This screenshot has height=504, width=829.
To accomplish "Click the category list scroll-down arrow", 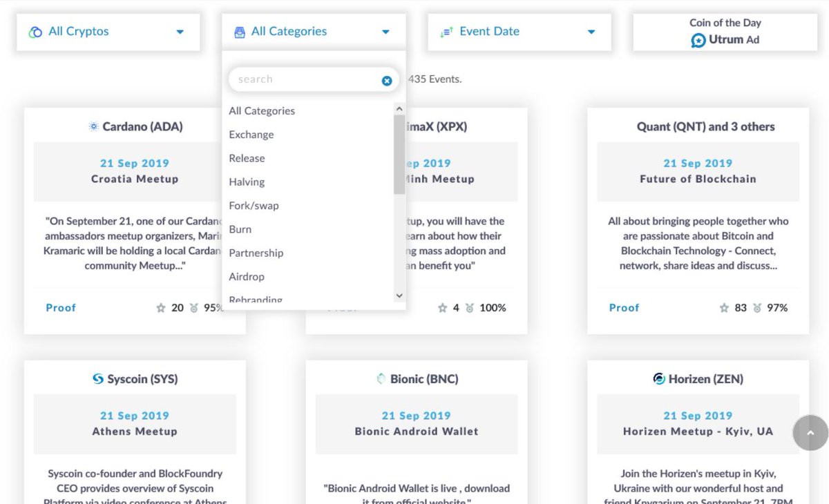I will point(399,295).
